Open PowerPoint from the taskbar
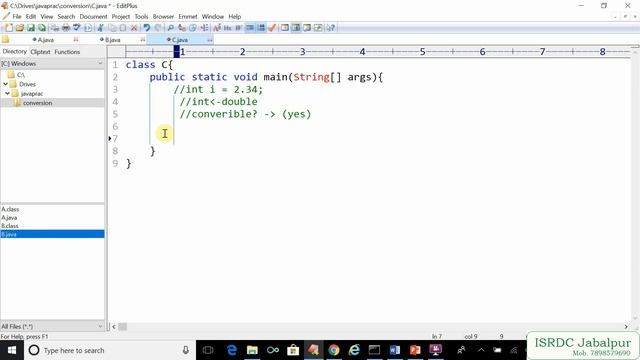The width and height of the screenshot is (640, 360). [415, 350]
